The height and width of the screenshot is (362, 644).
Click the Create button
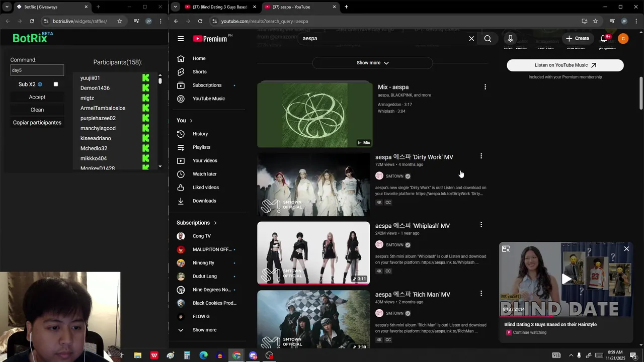[577, 39]
